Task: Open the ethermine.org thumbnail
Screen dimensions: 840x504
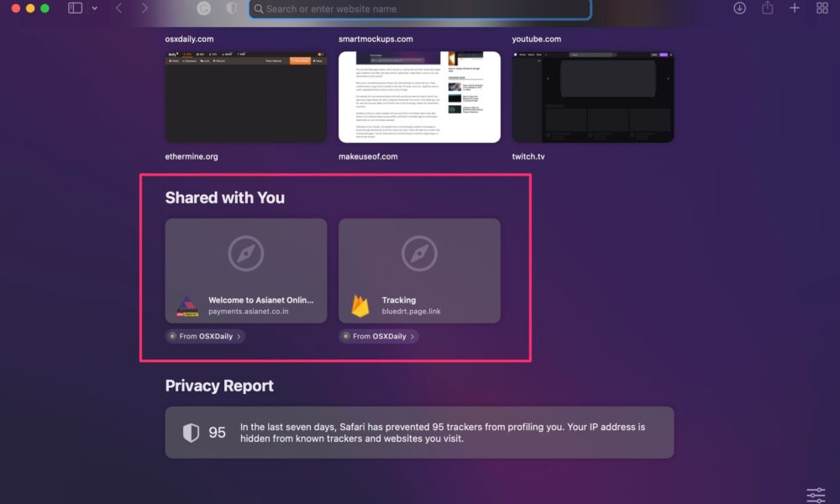Action: click(x=246, y=97)
